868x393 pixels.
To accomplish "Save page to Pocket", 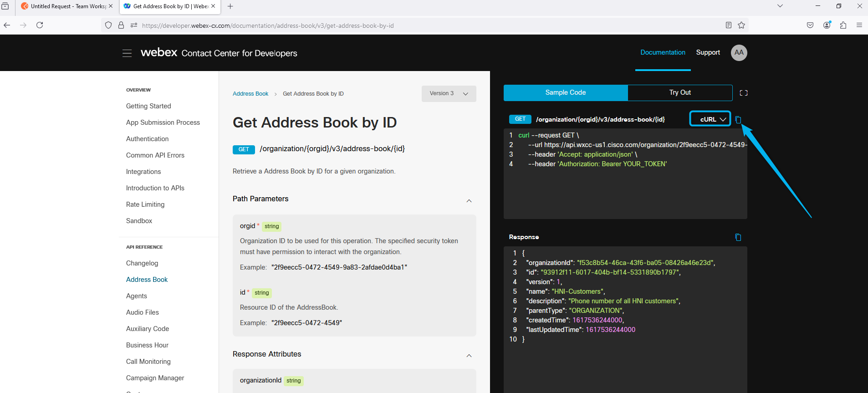I will point(810,25).
